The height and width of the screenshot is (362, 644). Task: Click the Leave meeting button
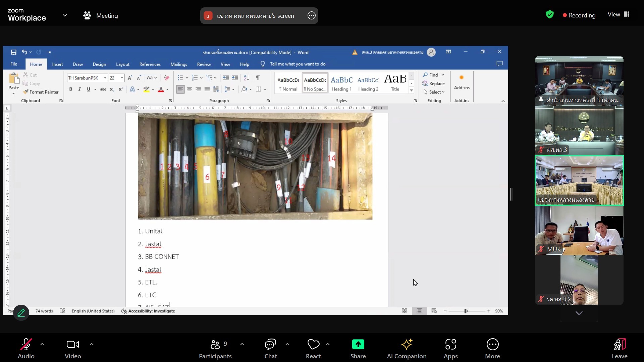pos(619,349)
